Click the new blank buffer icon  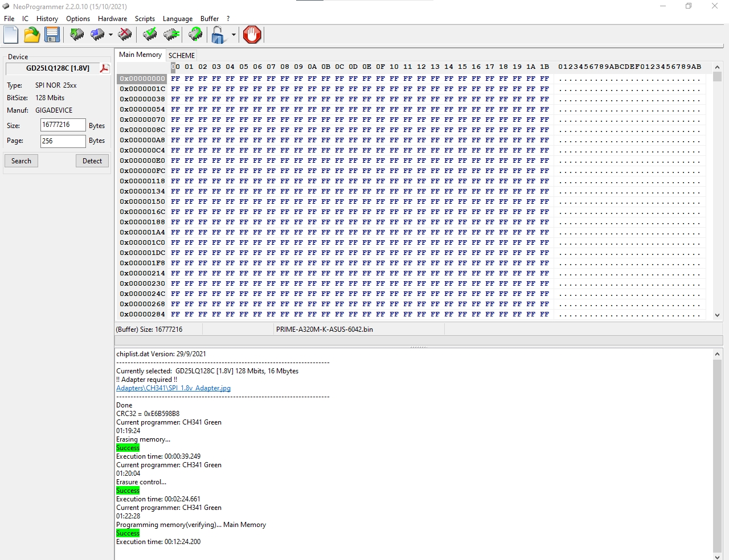[x=11, y=35]
